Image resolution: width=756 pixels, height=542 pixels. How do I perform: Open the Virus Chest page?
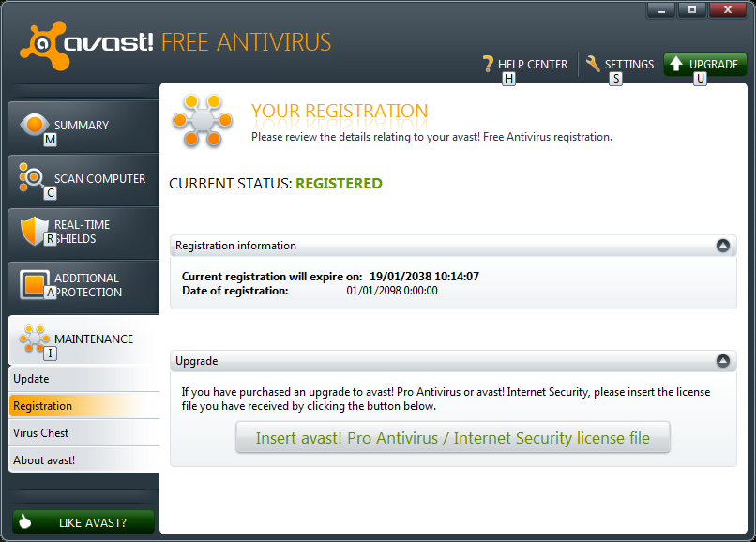83,433
